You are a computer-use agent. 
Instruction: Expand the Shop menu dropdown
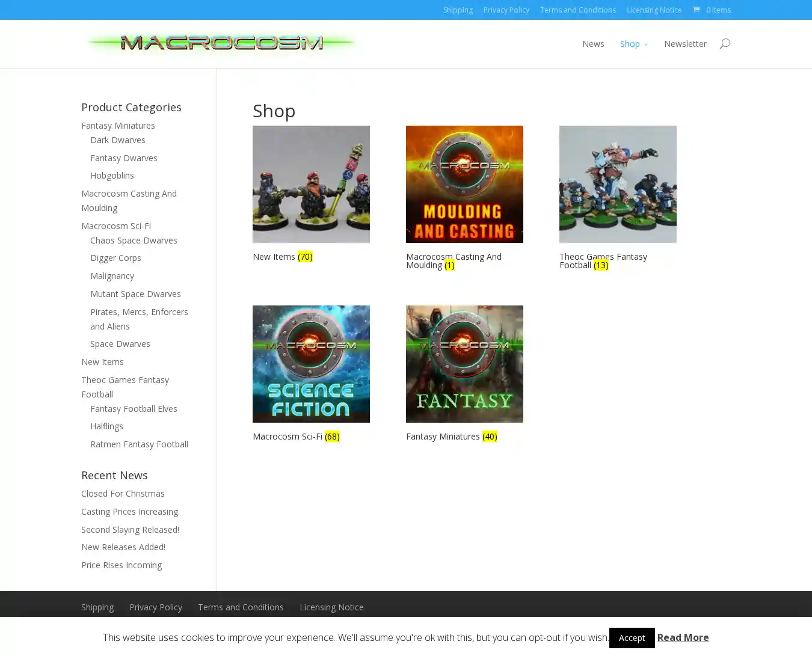[633, 44]
